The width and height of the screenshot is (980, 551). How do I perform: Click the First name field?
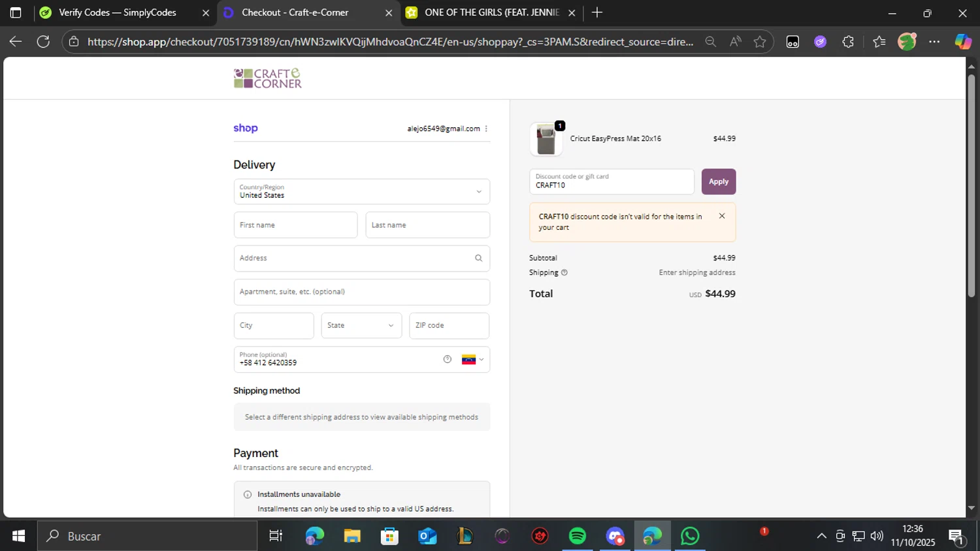(295, 225)
